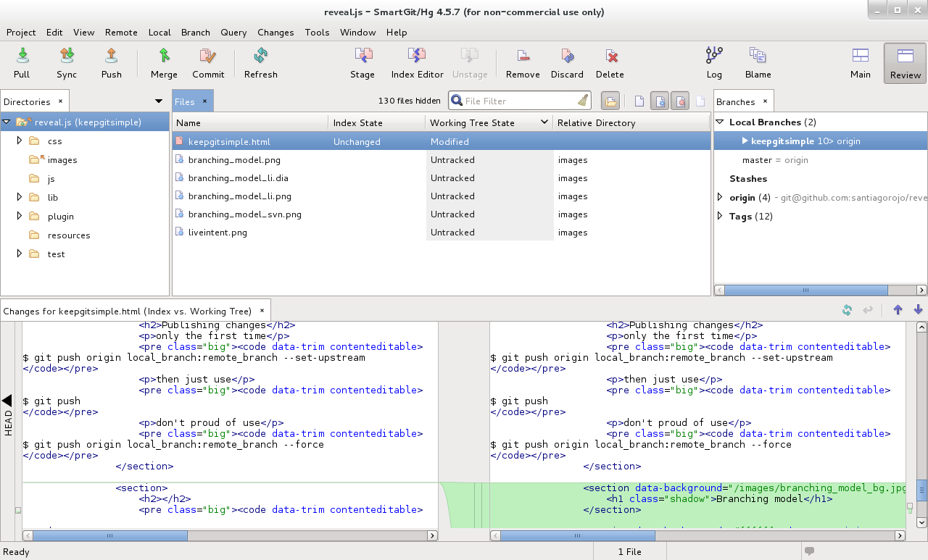
Task: Click the Branches panel horizontal scrollbar
Action: click(821, 290)
